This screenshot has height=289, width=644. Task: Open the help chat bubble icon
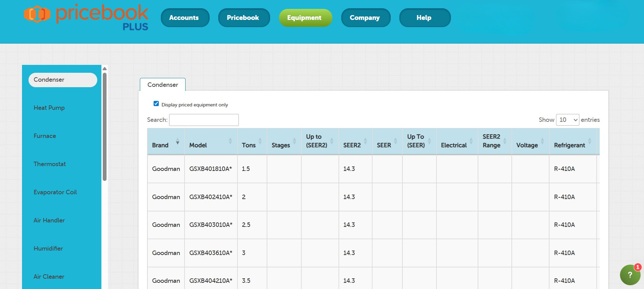(630, 275)
